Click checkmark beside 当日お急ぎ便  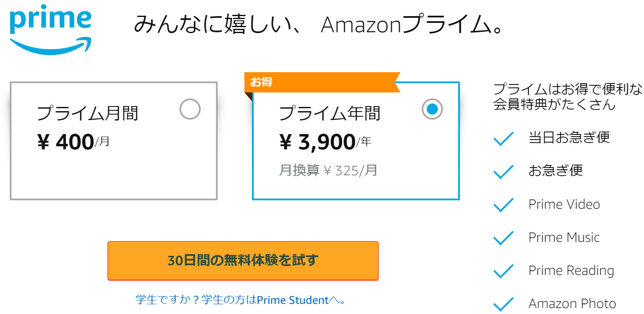(504, 138)
